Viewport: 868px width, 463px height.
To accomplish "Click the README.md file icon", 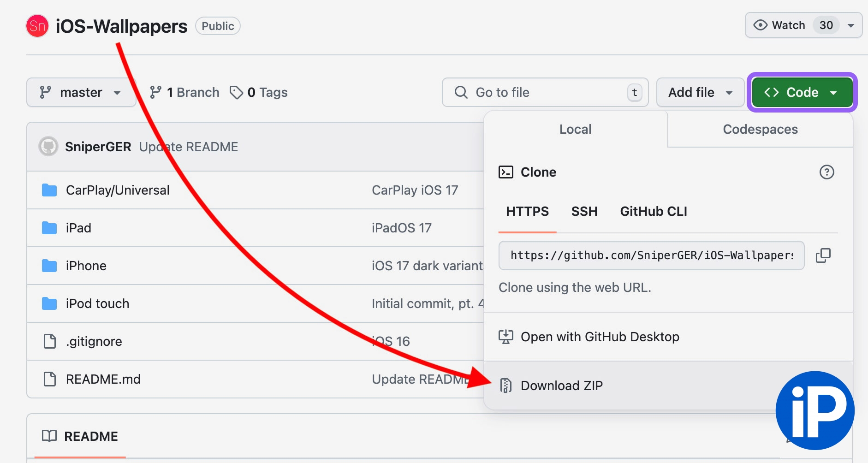I will [49, 379].
